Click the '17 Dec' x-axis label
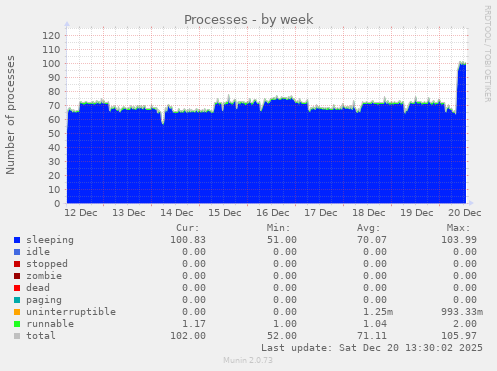The width and height of the screenshot is (497, 371). [321, 213]
